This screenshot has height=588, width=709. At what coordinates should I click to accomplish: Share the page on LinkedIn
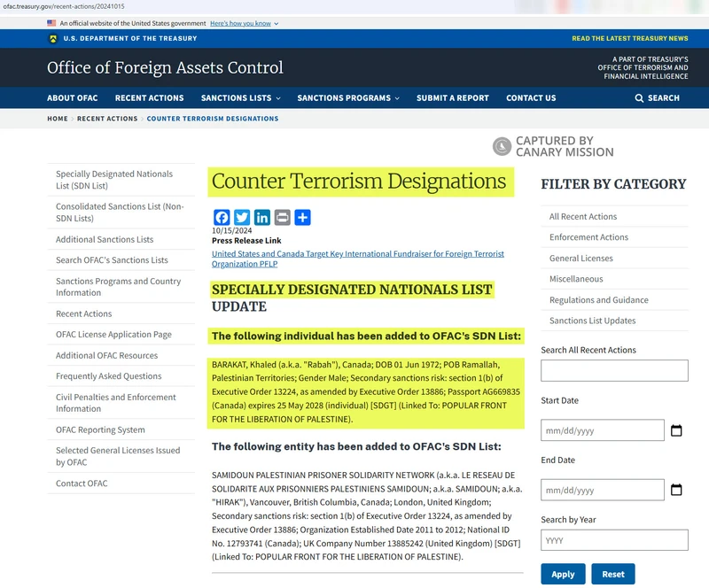[262, 218]
